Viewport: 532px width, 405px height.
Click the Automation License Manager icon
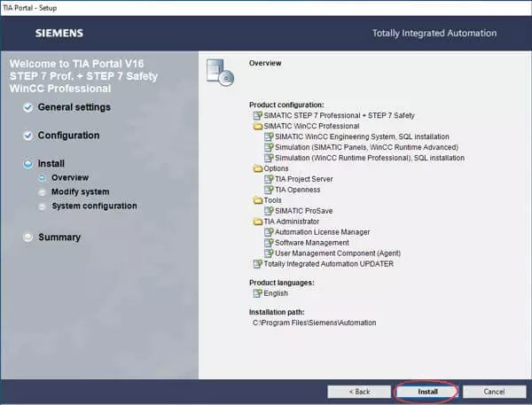point(269,232)
